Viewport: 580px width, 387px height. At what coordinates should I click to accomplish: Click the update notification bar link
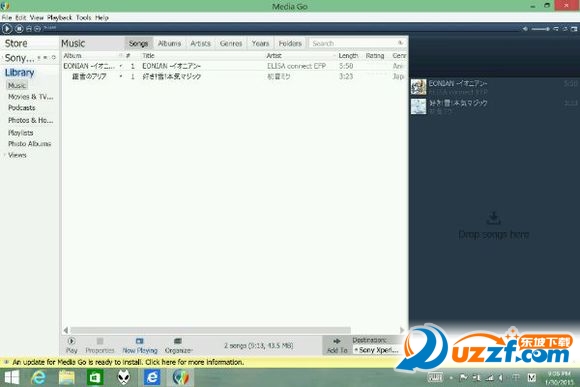point(128,362)
